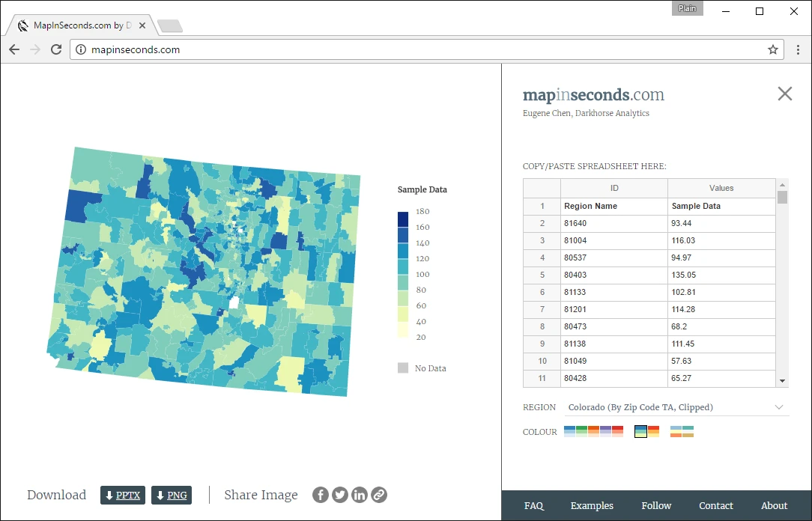Open the Examples footer menu item

click(592, 506)
